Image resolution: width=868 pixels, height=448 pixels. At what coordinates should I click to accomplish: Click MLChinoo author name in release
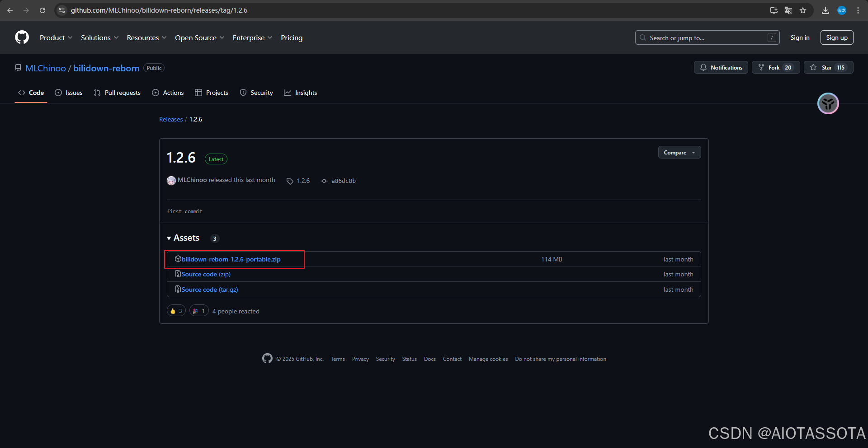192,180
